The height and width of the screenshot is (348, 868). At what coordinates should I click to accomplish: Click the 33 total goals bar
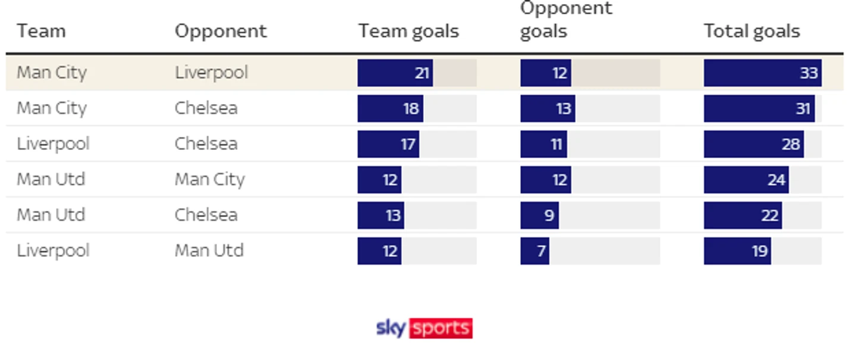(762, 73)
